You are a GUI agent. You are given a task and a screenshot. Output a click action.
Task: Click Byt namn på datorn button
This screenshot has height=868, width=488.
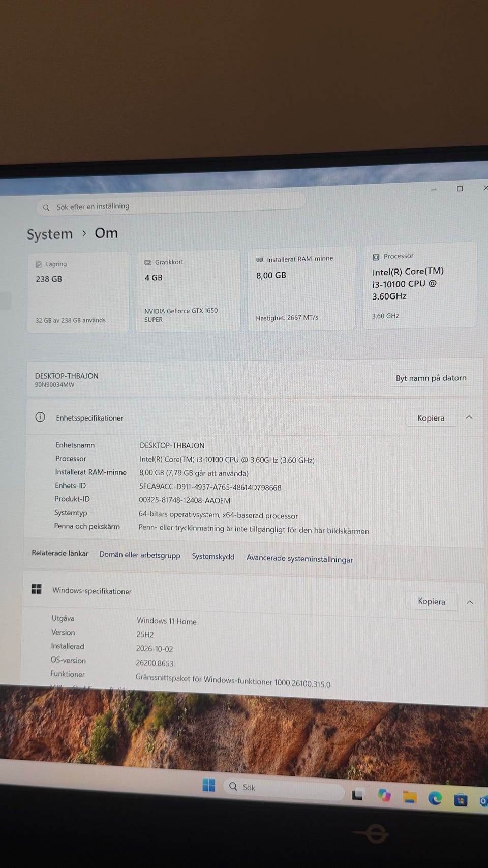pos(431,378)
